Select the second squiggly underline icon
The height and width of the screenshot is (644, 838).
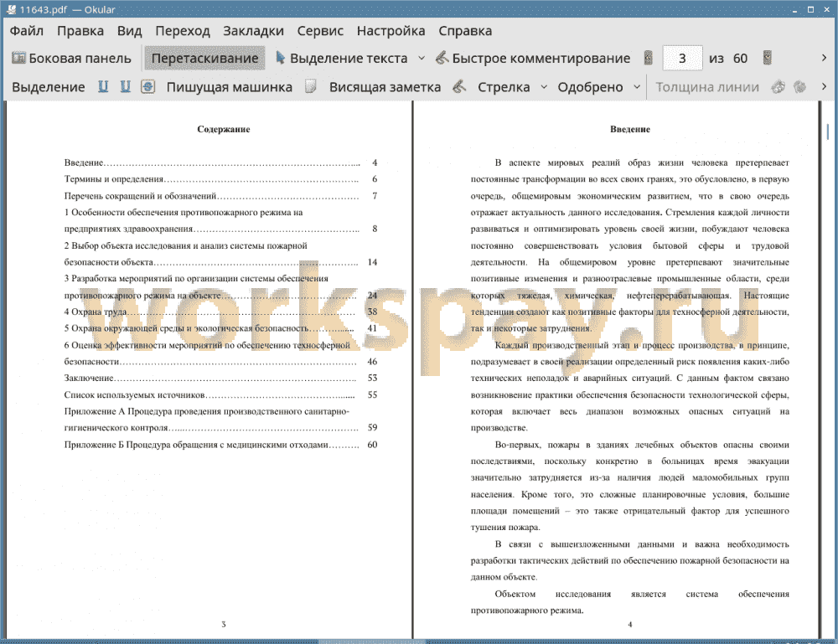click(x=125, y=86)
